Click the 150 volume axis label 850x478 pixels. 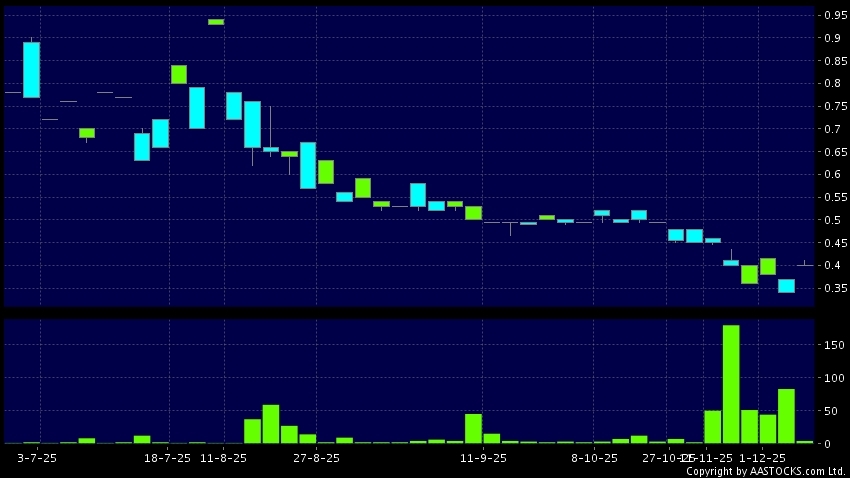835,345
